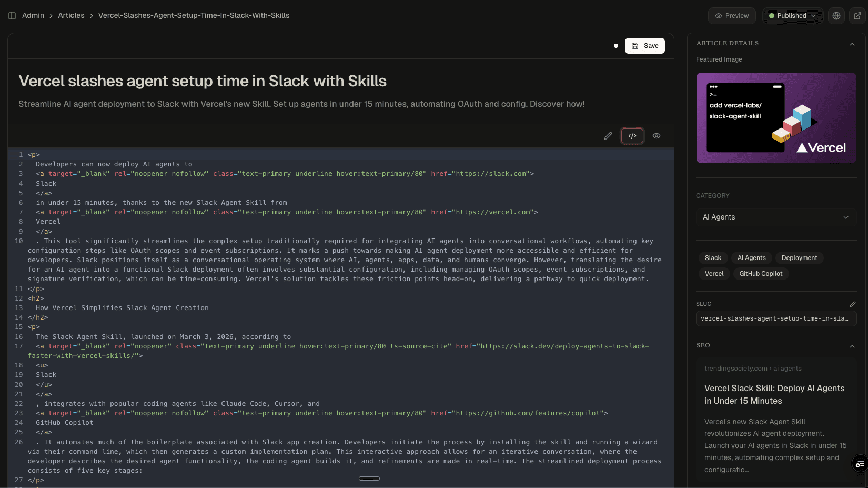Image resolution: width=868 pixels, height=488 pixels.
Task: Open the Published status dropdown
Action: 793,16
